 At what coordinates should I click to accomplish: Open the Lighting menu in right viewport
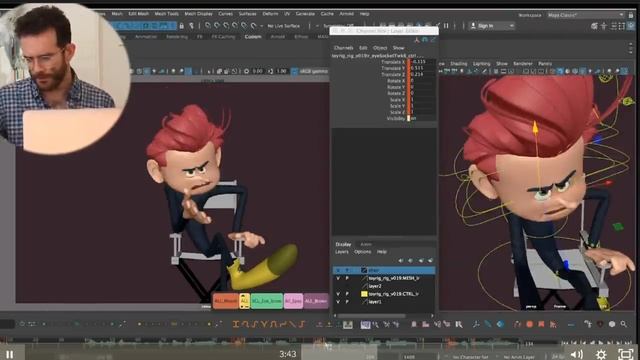(x=481, y=64)
